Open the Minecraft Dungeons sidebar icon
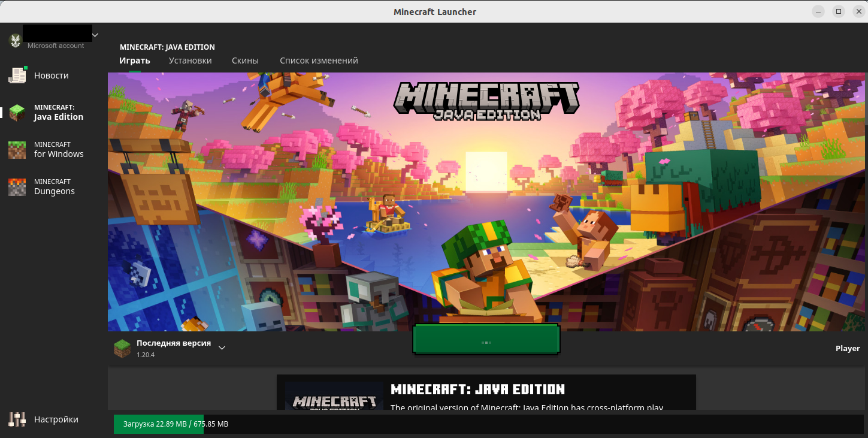Screen dimensions: 868x438 pyautogui.click(x=17, y=187)
